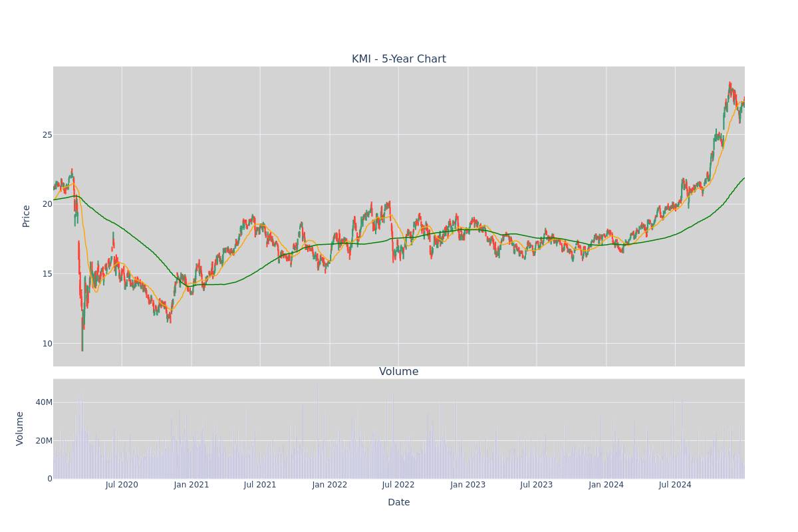
Task: Click the "Jan 2024" date tick label
Action: (606, 485)
